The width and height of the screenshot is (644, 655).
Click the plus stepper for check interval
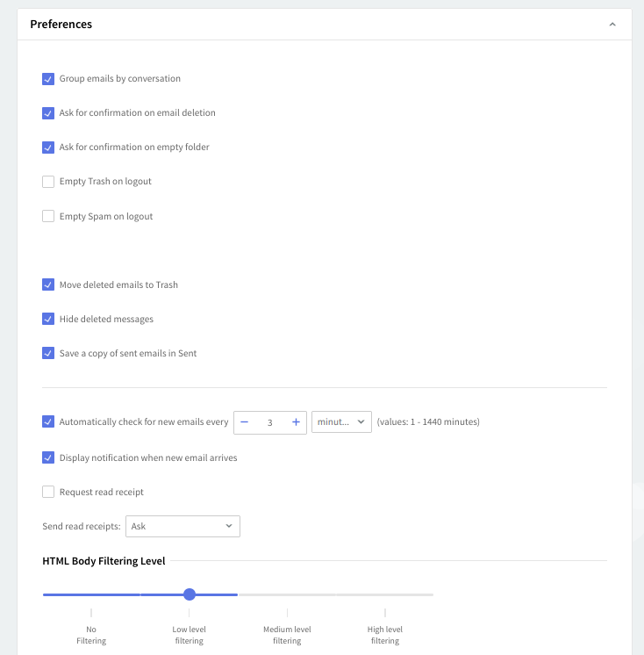pos(296,422)
